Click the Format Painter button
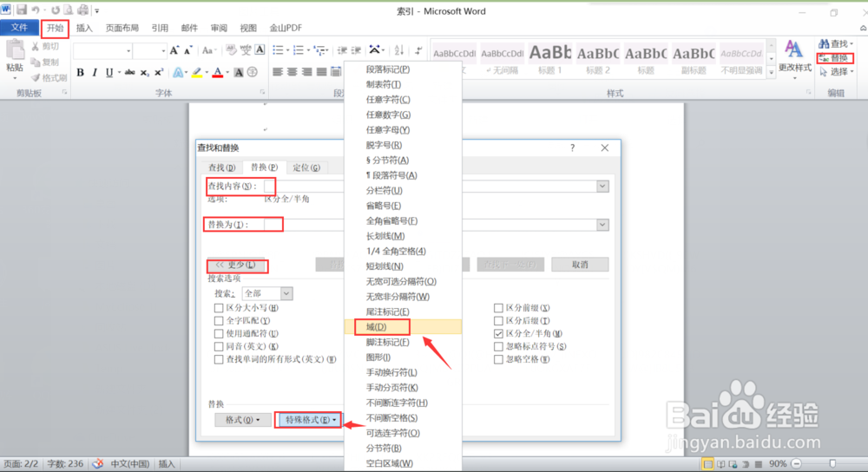Screen dimensions: 868x472 [49, 77]
